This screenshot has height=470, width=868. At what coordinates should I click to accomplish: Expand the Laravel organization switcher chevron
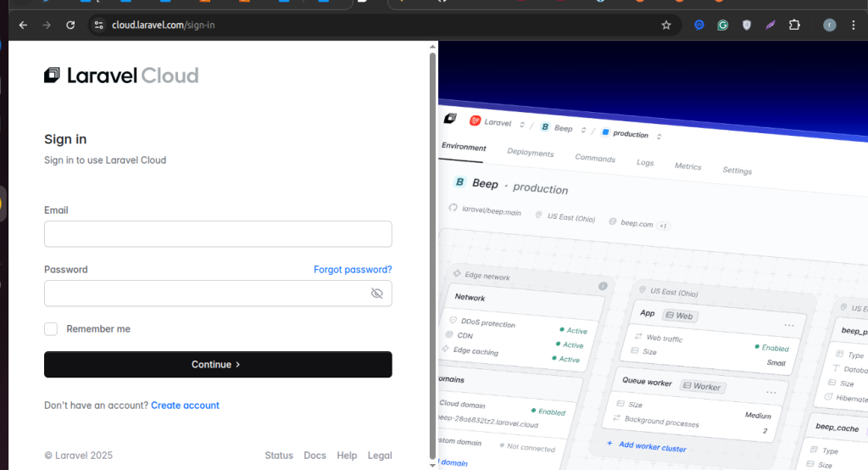521,125
